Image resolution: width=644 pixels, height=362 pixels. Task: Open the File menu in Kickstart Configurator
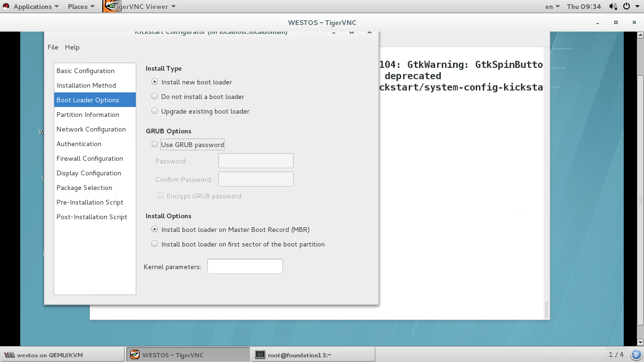[53, 47]
